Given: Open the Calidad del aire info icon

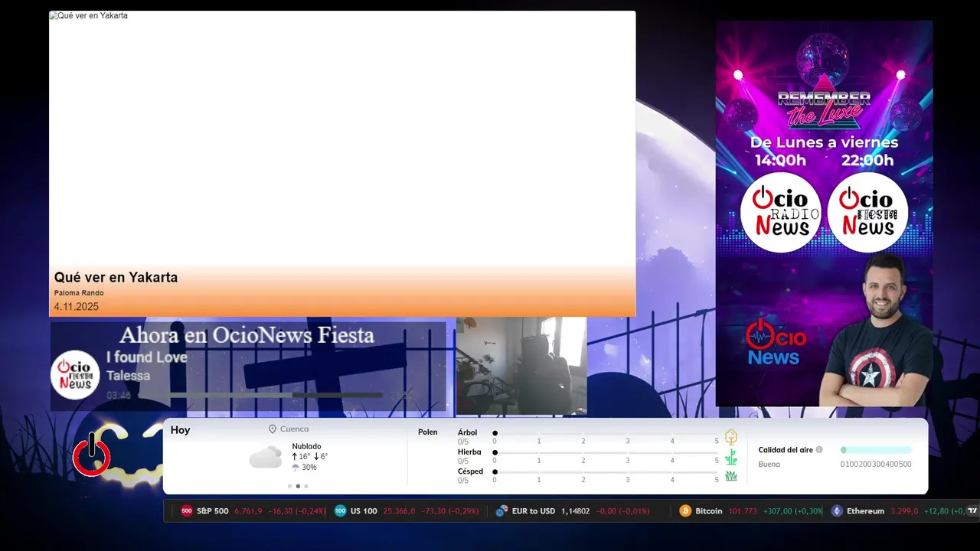Looking at the screenshot, I should 819,450.
